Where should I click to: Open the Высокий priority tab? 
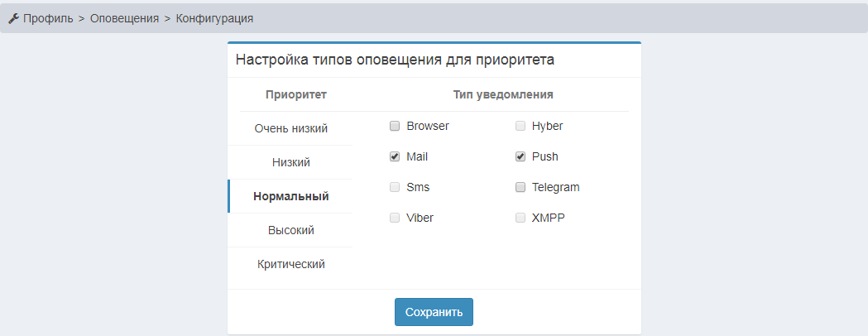coord(290,230)
